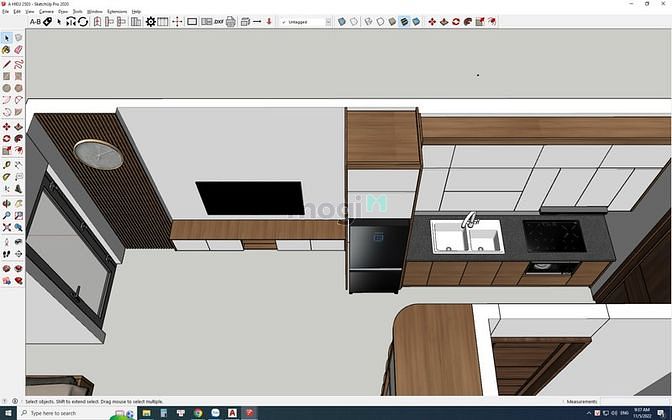This screenshot has width=672, height=420.
Task: Open the View menu
Action: pos(30,12)
